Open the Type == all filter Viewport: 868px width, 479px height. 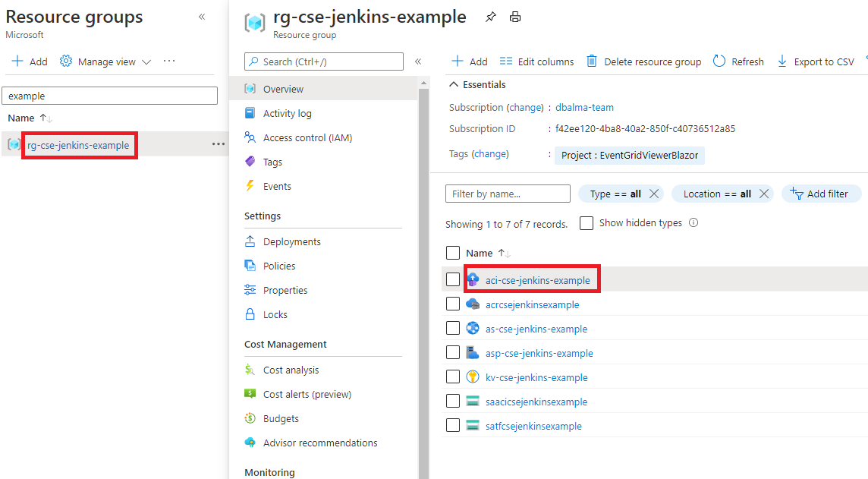pyautogui.click(x=615, y=194)
